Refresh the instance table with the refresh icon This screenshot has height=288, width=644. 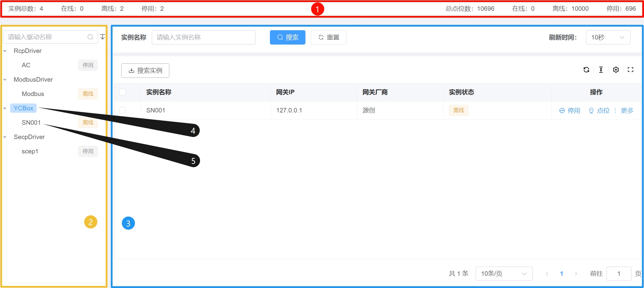(586, 70)
